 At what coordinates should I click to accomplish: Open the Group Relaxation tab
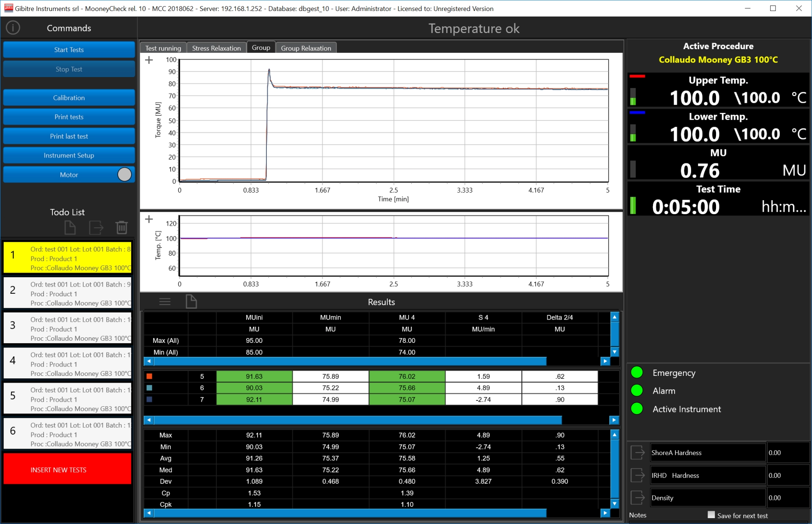click(x=306, y=48)
